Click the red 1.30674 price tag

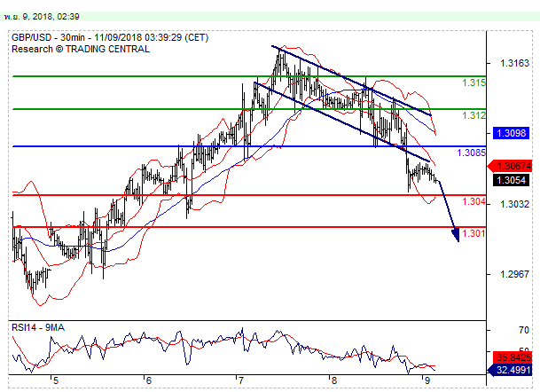tap(510, 166)
